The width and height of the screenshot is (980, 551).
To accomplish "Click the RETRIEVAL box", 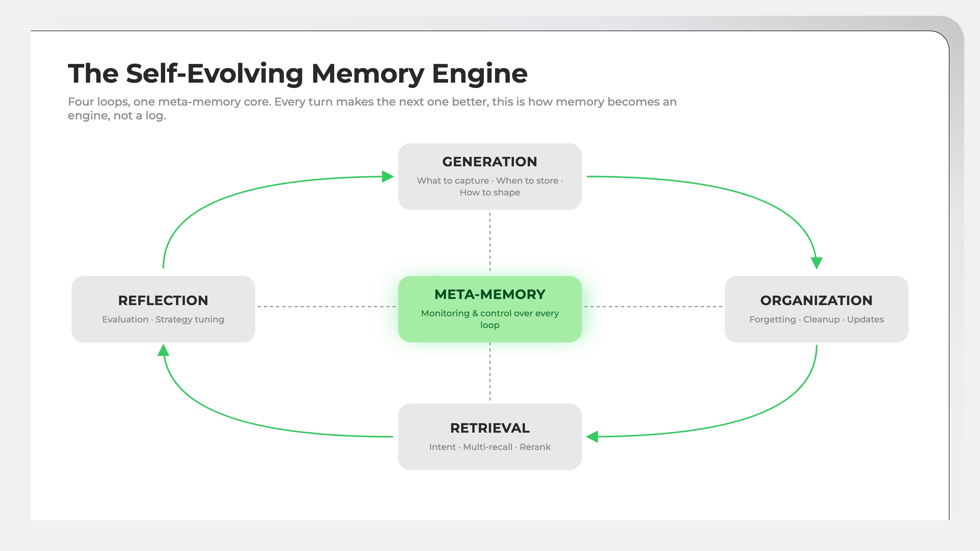I will click(490, 436).
